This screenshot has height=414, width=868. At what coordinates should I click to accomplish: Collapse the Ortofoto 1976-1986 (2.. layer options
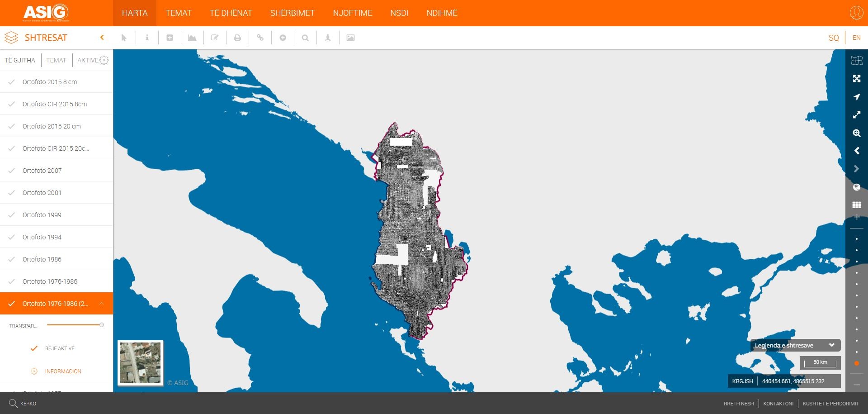click(x=102, y=304)
